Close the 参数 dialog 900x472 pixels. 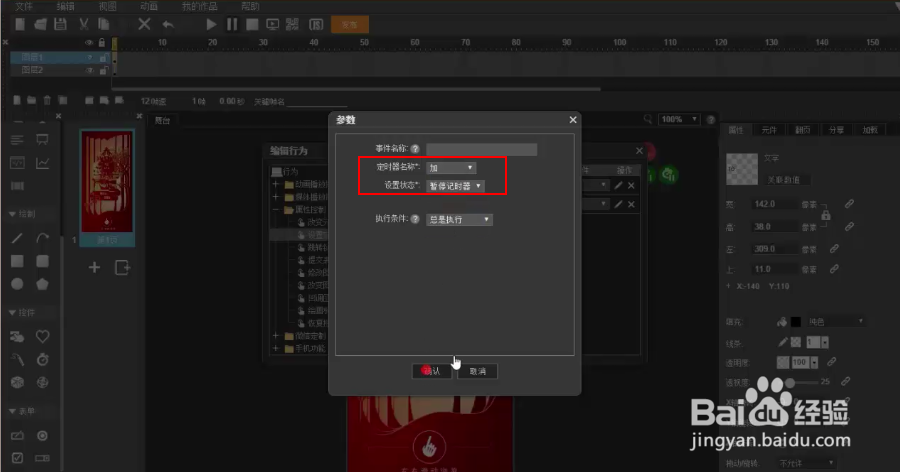(573, 119)
